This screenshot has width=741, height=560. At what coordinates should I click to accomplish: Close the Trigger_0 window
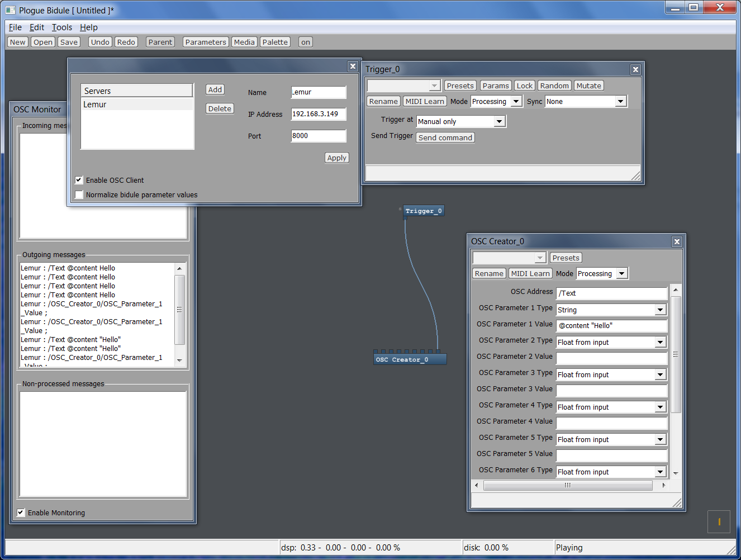coord(635,69)
